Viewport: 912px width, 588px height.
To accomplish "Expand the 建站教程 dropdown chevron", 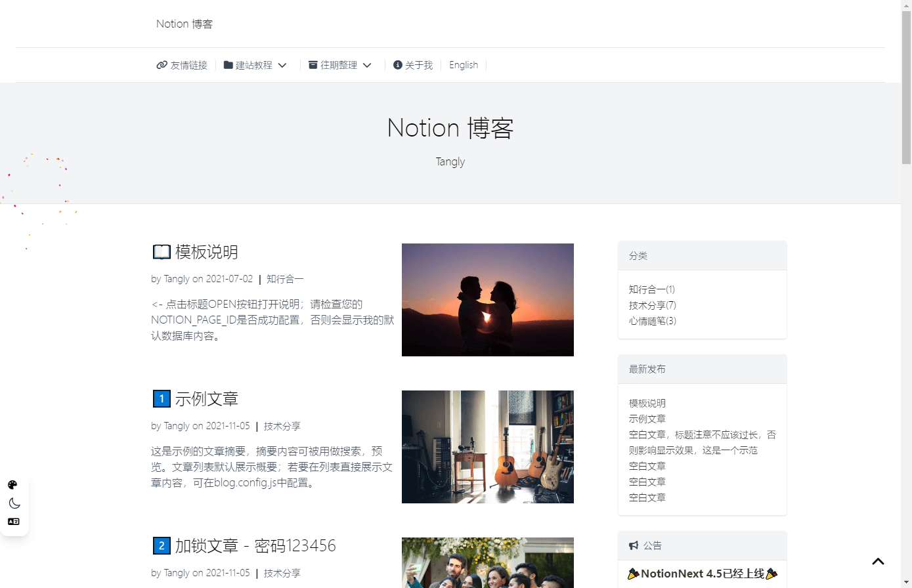I will tap(282, 64).
